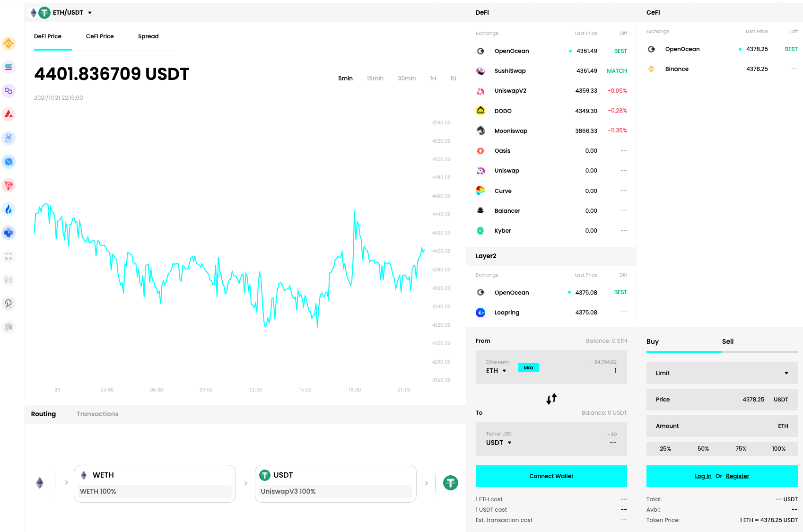803x532 pixels.
Task: Select the Binance Smart Chain sidebar icon
Action: tap(9, 44)
